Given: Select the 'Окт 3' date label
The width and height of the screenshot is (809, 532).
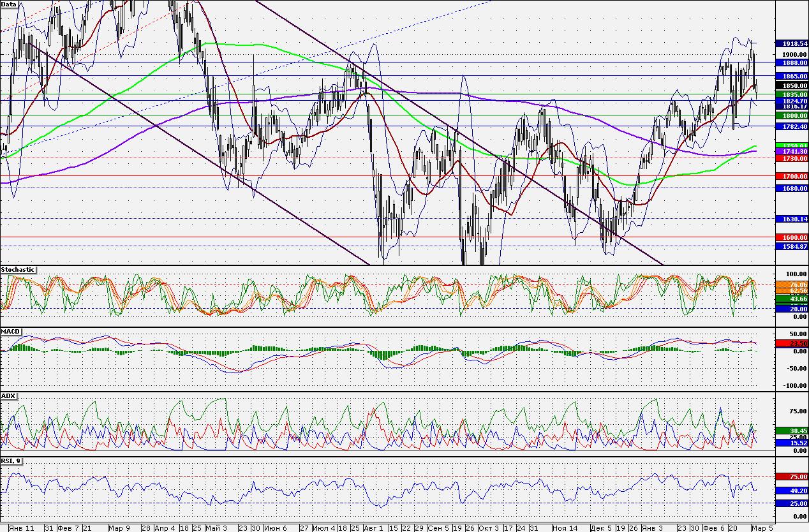Looking at the screenshot, I should [x=488, y=528].
